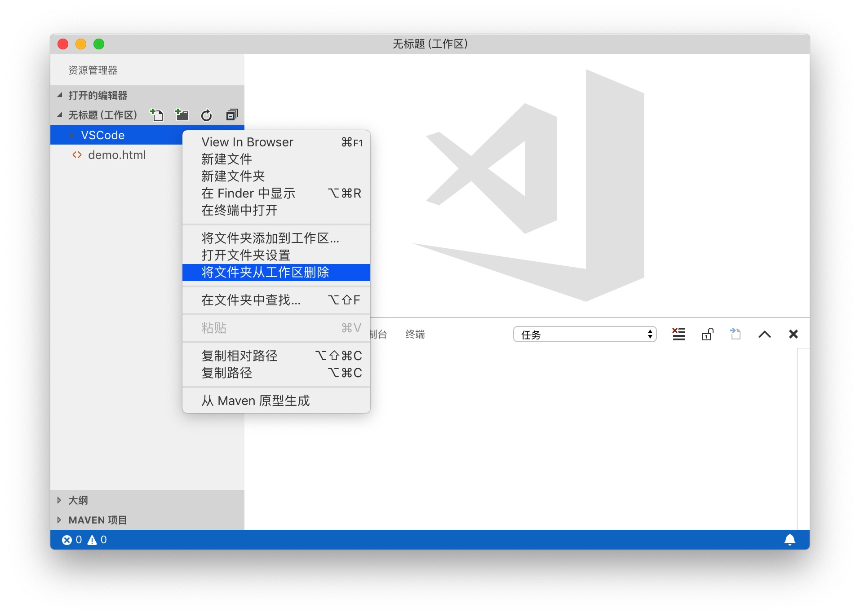Click the yellow minimize window button
Image resolution: width=860 pixels, height=616 pixels.
coord(81,44)
